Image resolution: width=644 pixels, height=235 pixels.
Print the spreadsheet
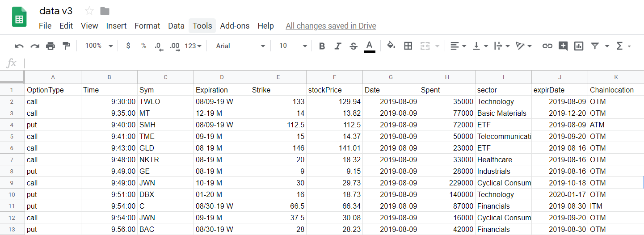pyautogui.click(x=51, y=46)
